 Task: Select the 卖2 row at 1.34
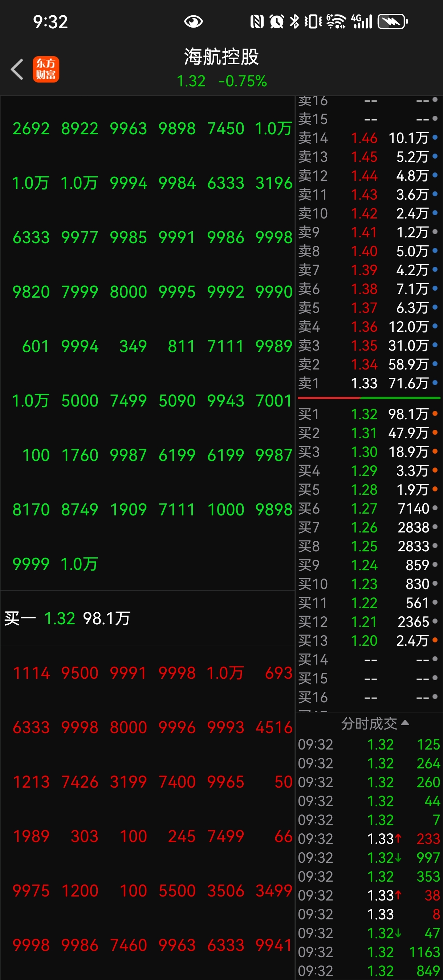[x=369, y=364]
